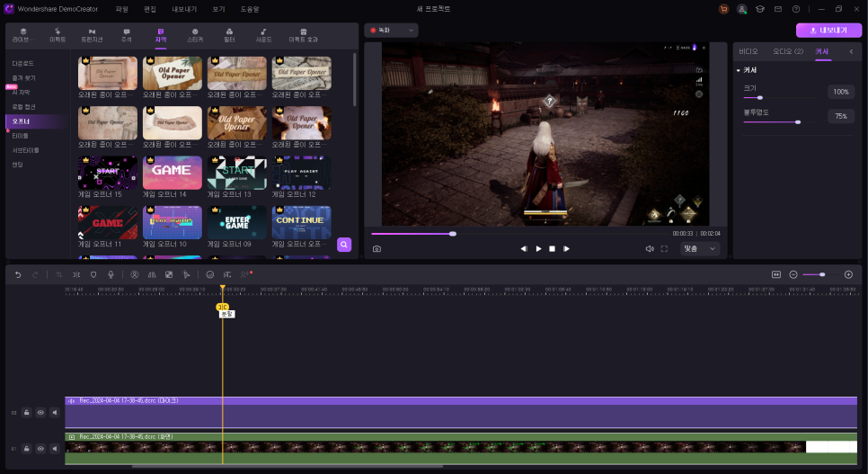Open the 보기 menu
Screen dimensions: 868x474
click(218, 9)
